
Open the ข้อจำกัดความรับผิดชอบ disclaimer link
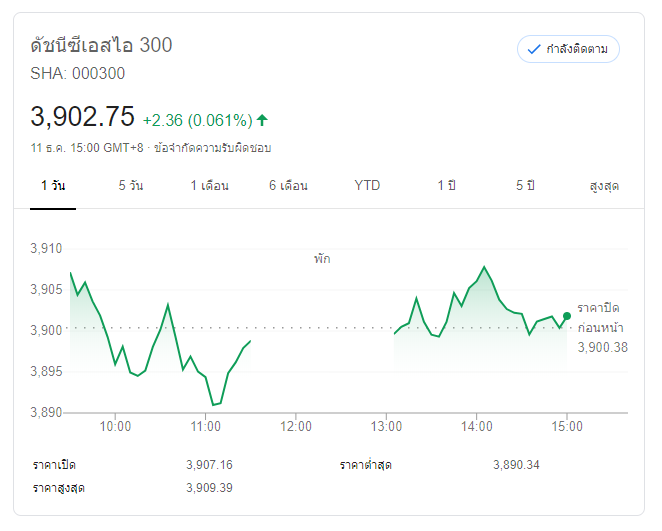click(x=213, y=147)
